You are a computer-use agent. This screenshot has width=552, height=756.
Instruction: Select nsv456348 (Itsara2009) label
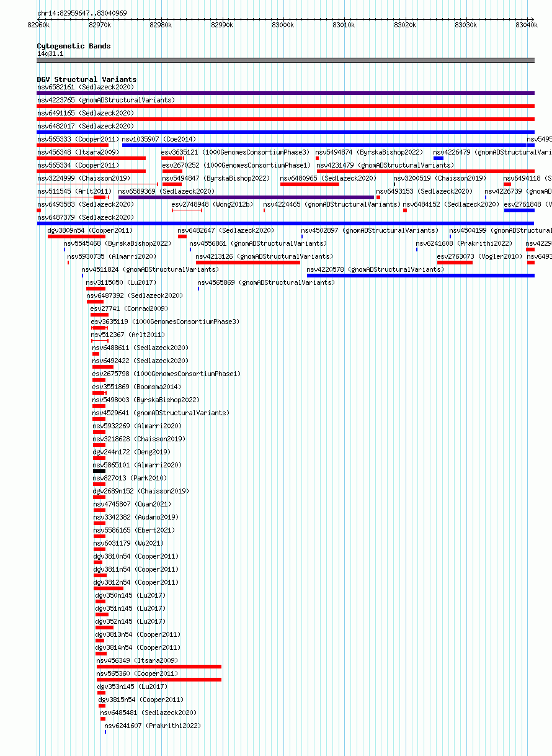tap(78, 152)
